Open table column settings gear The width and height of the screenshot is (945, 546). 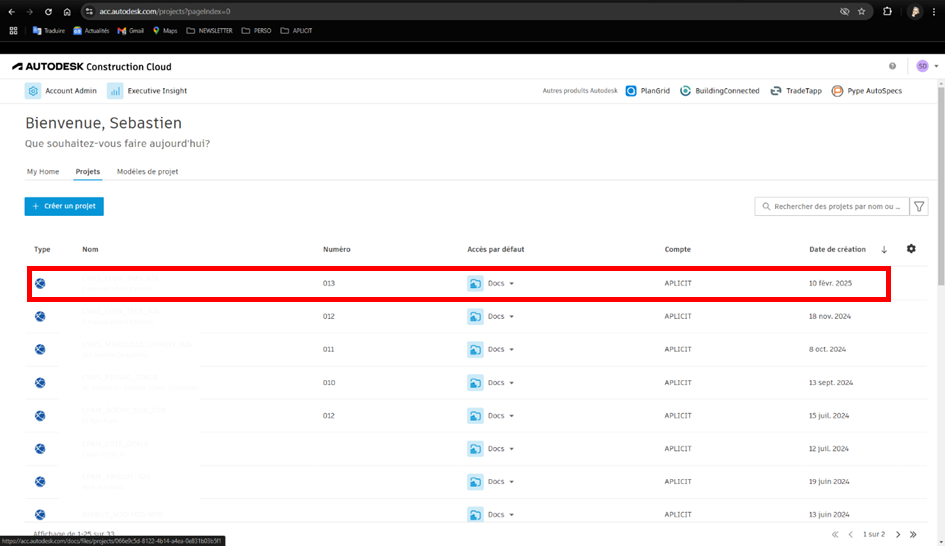(x=911, y=249)
